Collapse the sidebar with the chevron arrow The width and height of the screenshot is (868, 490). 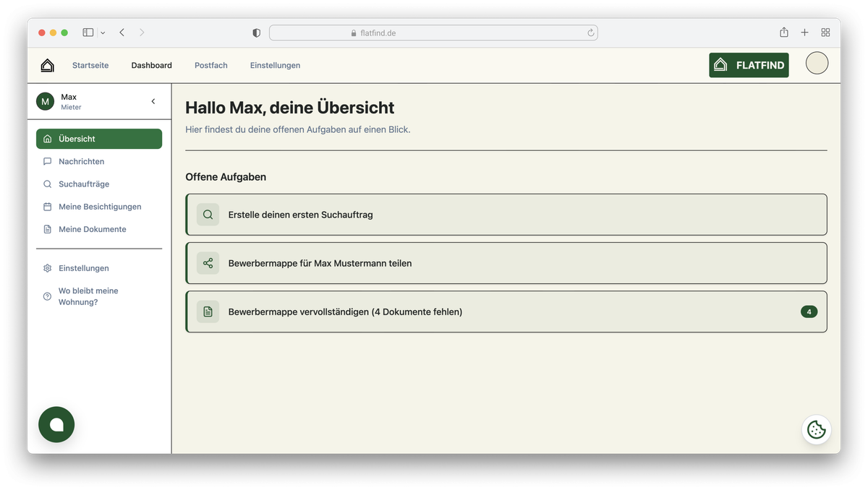click(x=153, y=102)
